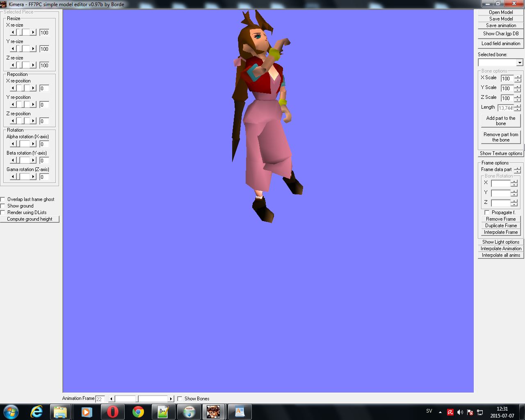Launch Google Chrome from the taskbar
Viewport: 525px width, 420px height.
138,412
